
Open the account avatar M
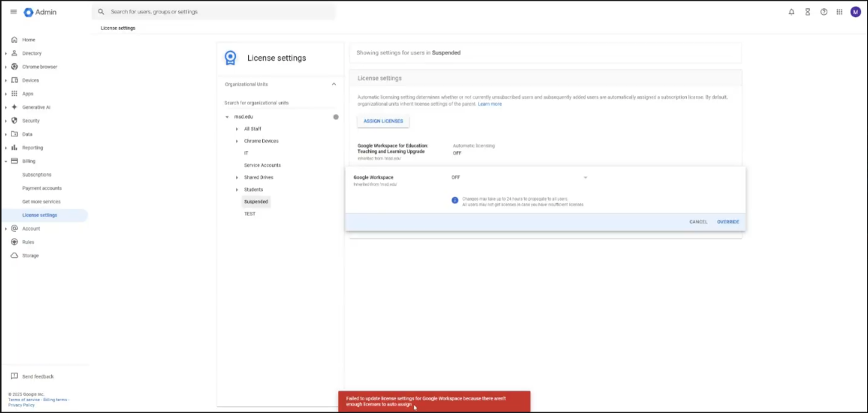pos(856,11)
